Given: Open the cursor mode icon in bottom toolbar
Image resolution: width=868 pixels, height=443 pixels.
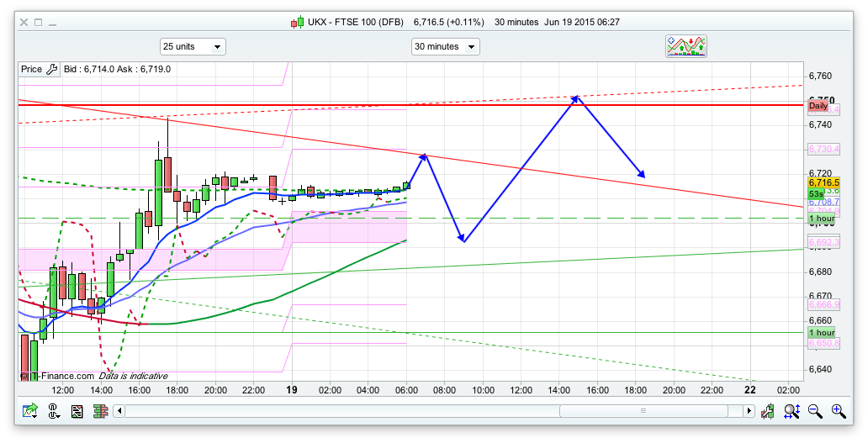Looking at the screenshot, I should [x=54, y=411].
